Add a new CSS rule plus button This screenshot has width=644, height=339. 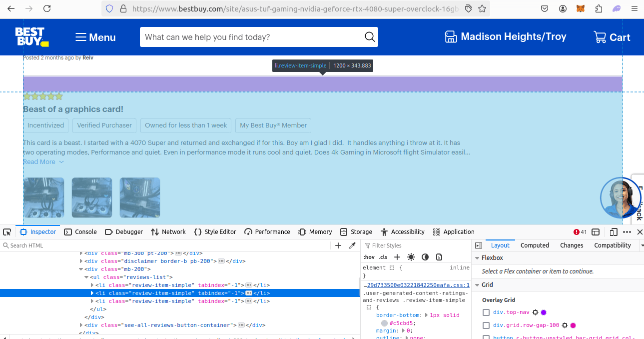coord(397,257)
